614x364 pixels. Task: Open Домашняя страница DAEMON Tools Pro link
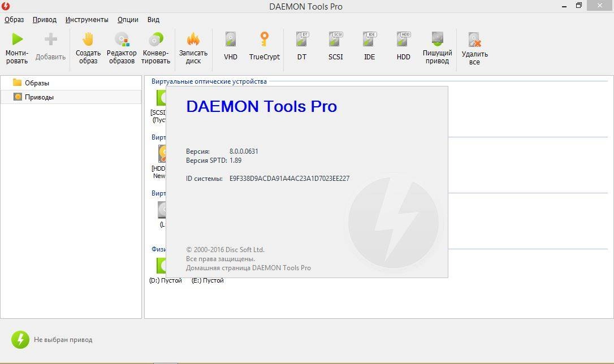tap(248, 268)
